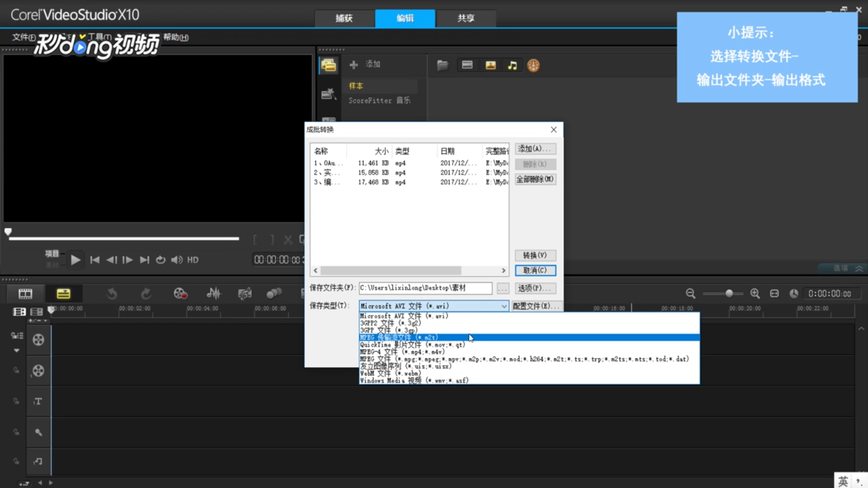The height and width of the screenshot is (488, 868).
Task: Click the zoom out magnifier icon
Action: tap(690, 294)
